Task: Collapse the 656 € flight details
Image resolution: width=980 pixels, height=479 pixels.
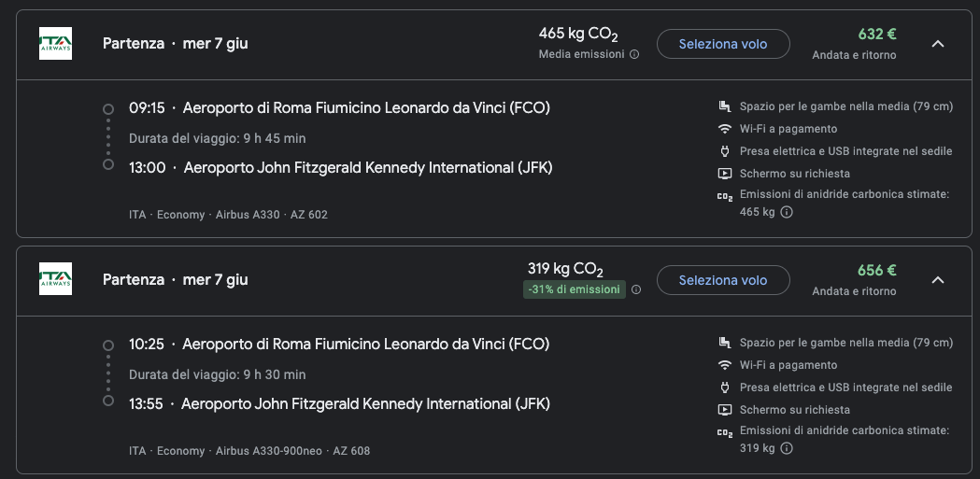Action: pos(938,280)
